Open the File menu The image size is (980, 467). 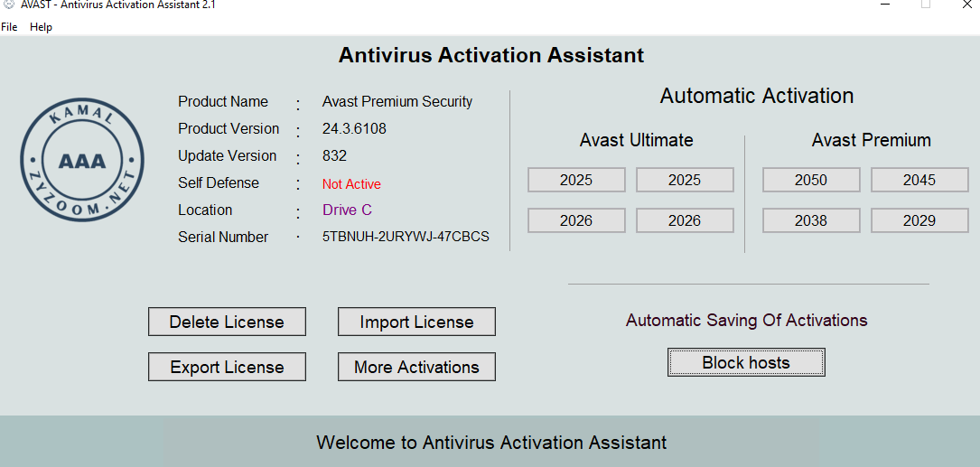[x=9, y=27]
